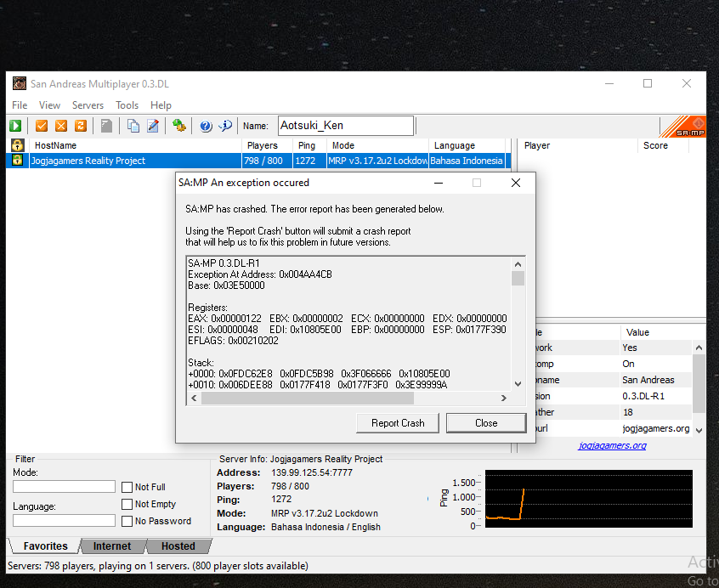Click crash report scroll down arrow

[518, 384]
